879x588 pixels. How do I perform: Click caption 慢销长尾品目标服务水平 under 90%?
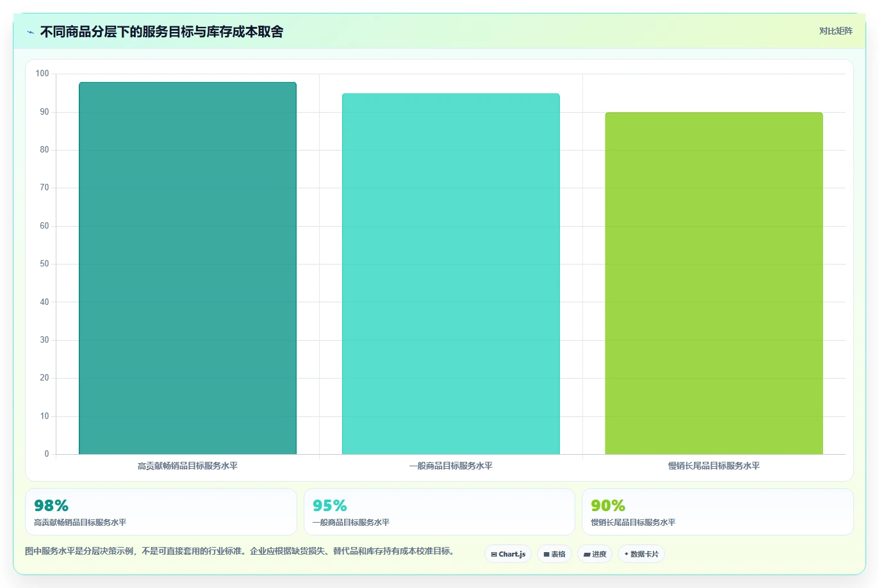point(633,523)
